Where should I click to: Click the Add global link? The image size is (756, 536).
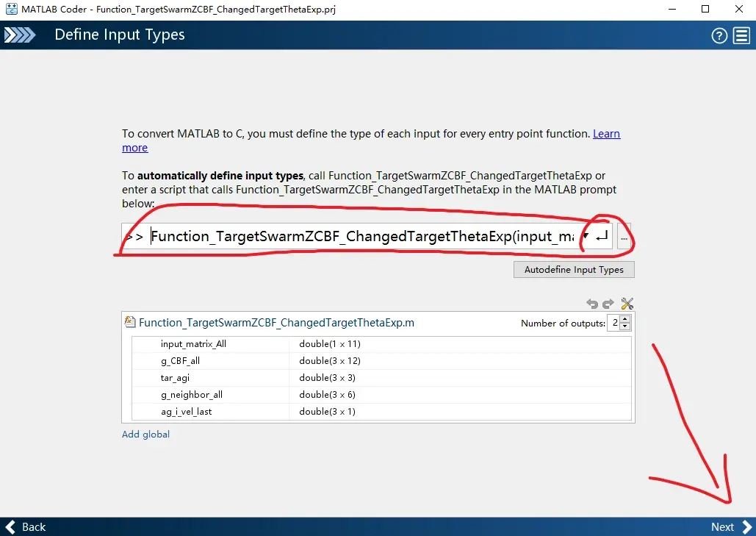click(145, 435)
